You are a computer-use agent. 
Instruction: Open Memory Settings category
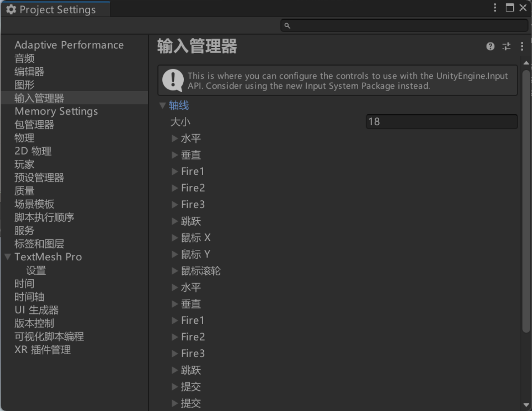pyautogui.click(x=56, y=111)
